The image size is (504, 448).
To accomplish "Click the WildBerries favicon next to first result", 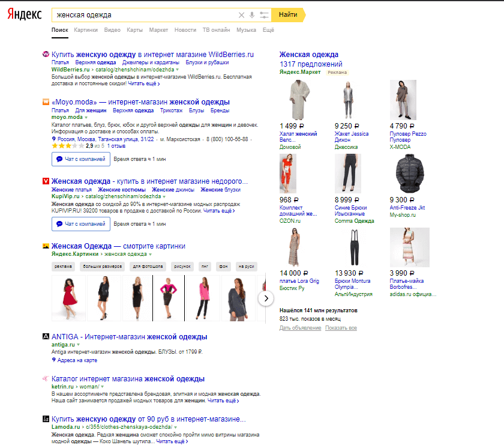I will coord(46,55).
